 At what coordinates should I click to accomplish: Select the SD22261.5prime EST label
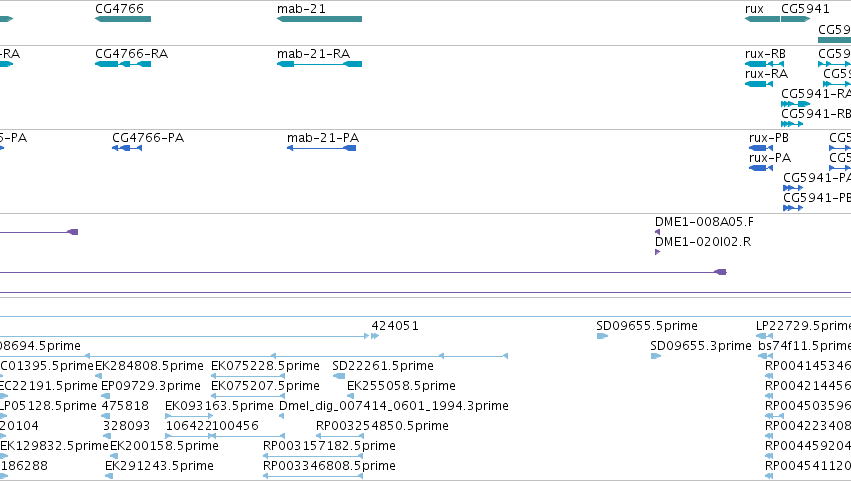coord(383,366)
